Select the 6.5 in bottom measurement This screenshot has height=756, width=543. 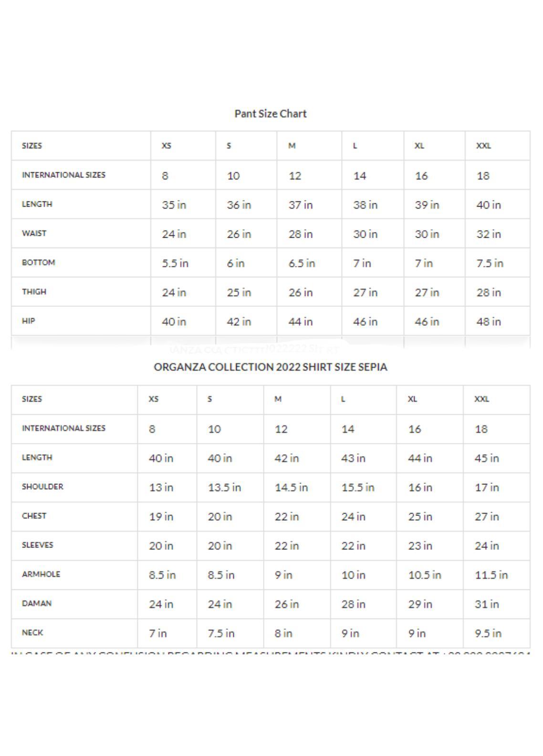point(302,263)
